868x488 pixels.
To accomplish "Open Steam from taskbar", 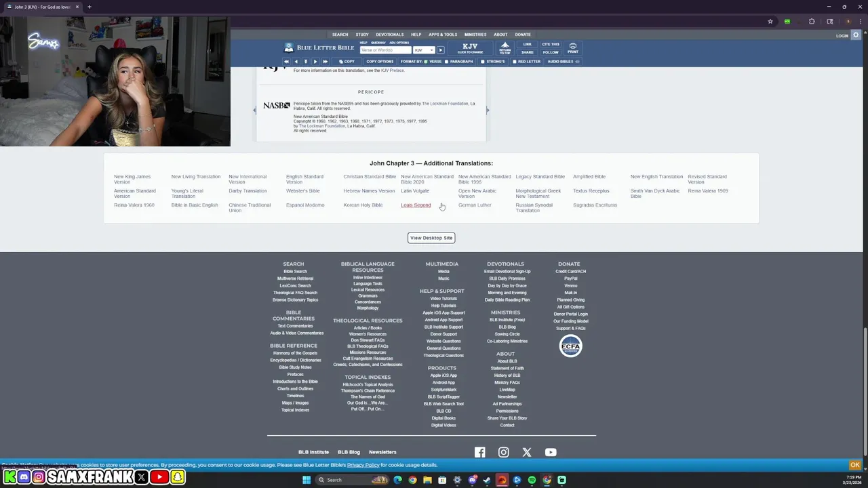I will pyautogui.click(x=487, y=480).
